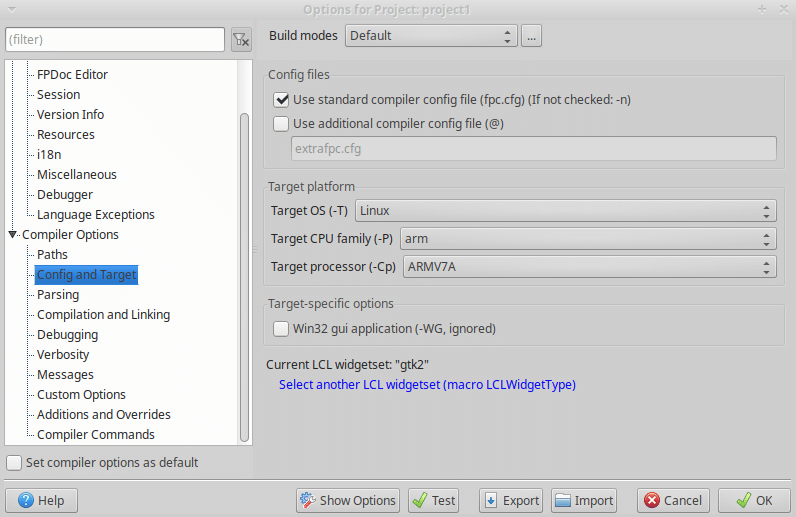Open Target CPU family dropdown
Screen dimensions: 796x517
(588, 239)
